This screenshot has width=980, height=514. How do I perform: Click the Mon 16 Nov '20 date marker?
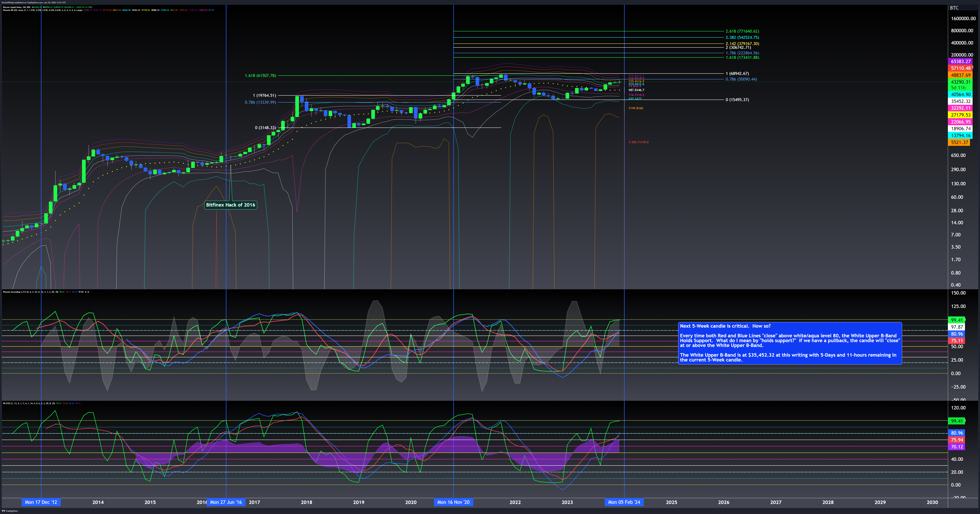[453, 502]
